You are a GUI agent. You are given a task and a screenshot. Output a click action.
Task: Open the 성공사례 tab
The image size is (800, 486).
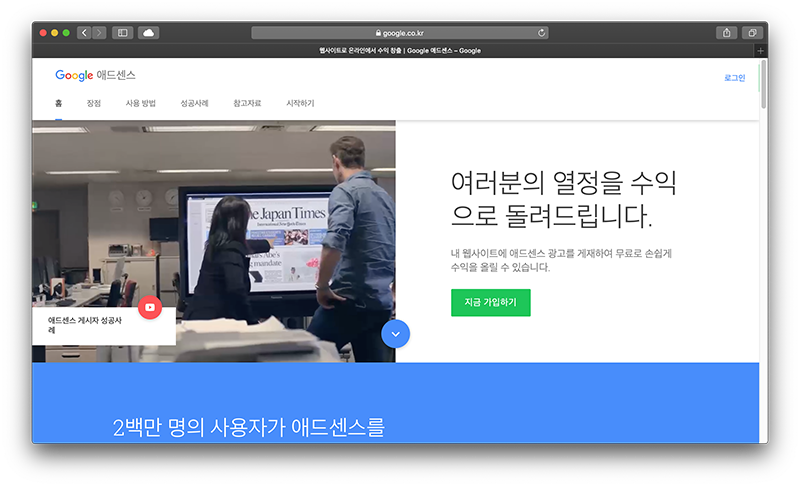[194, 104]
